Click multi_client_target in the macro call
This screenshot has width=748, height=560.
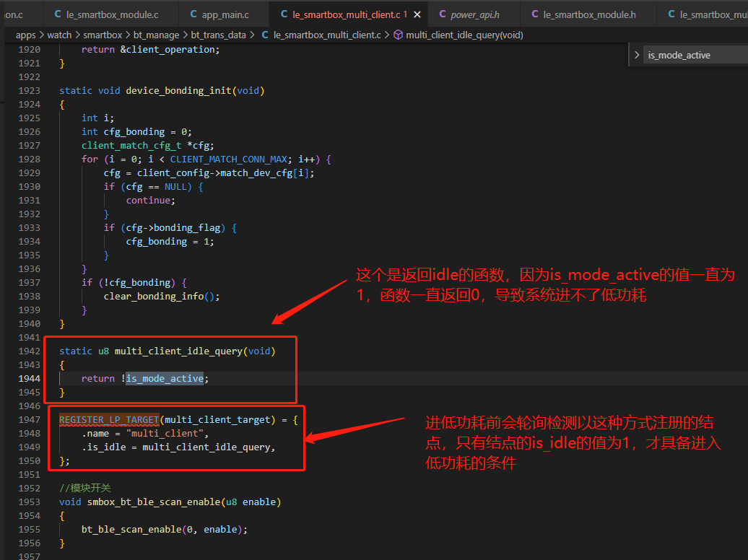[217, 419]
